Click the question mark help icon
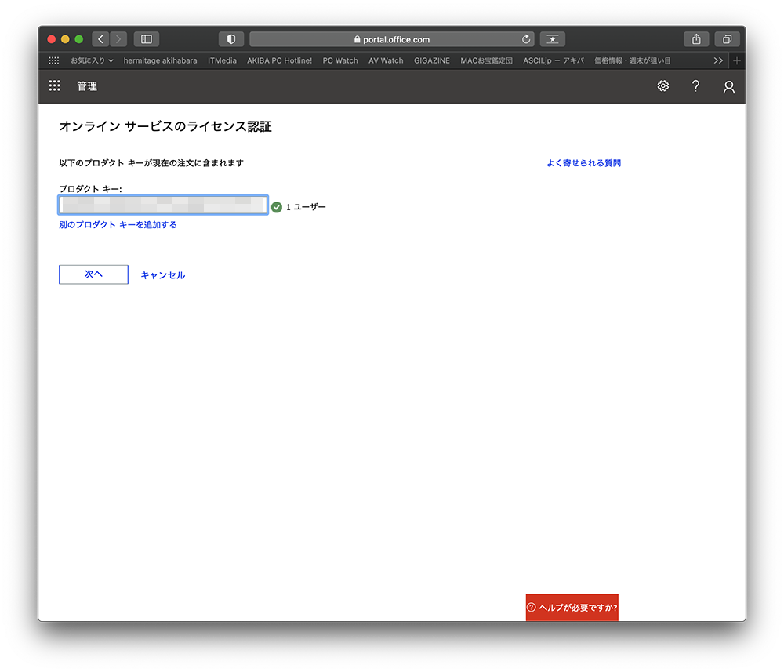The image size is (784, 672). [x=695, y=86]
